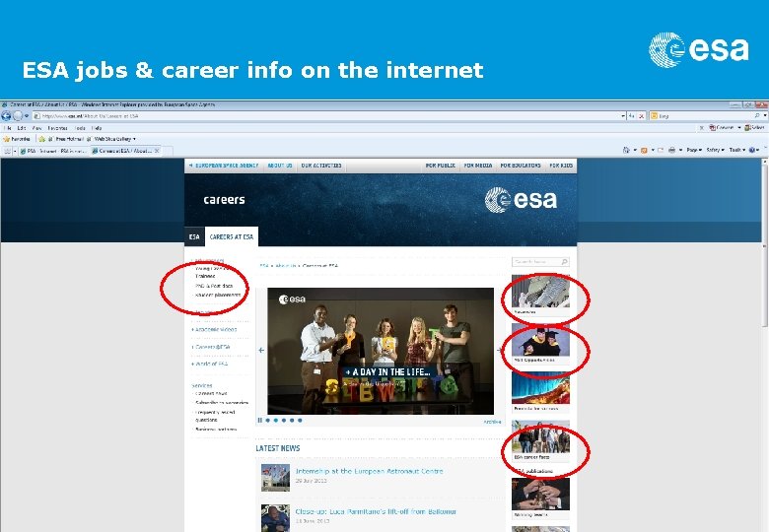Click the graduates thumbnail image
Viewport: 769px width, 532px height.
(x=540, y=340)
